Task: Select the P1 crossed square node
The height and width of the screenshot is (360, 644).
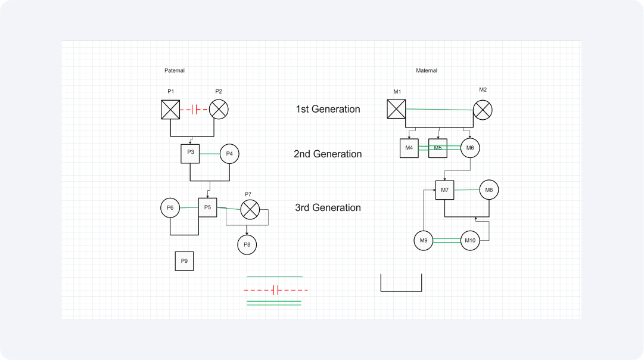Action: point(170,110)
